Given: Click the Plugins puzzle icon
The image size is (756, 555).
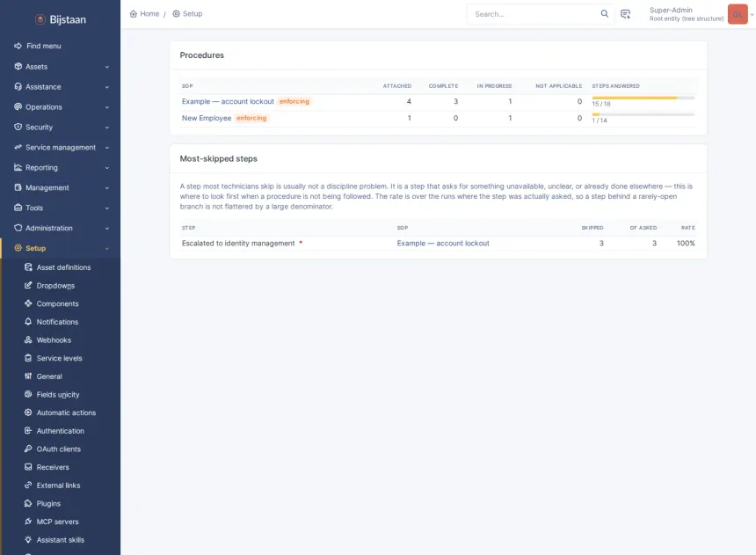Looking at the screenshot, I should click(28, 503).
